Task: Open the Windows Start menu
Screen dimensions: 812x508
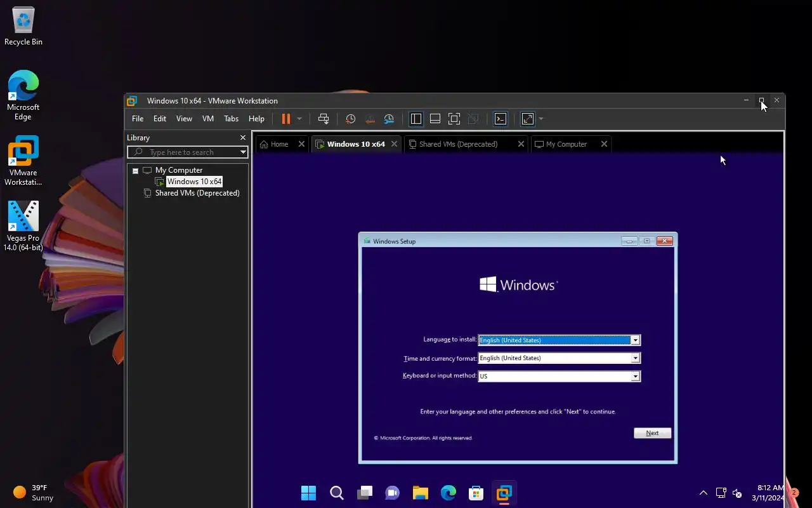Action: (308, 493)
